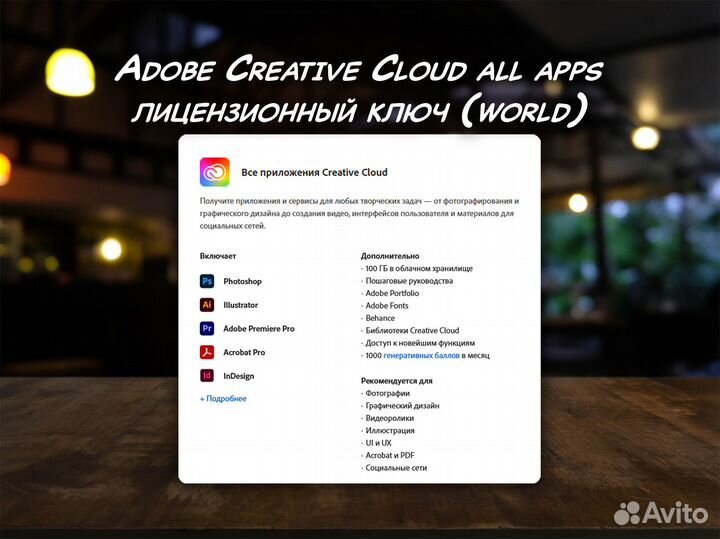Viewport: 720px width, 539px height.
Task: Click the 'UI и UX' entry
Action: point(377,443)
